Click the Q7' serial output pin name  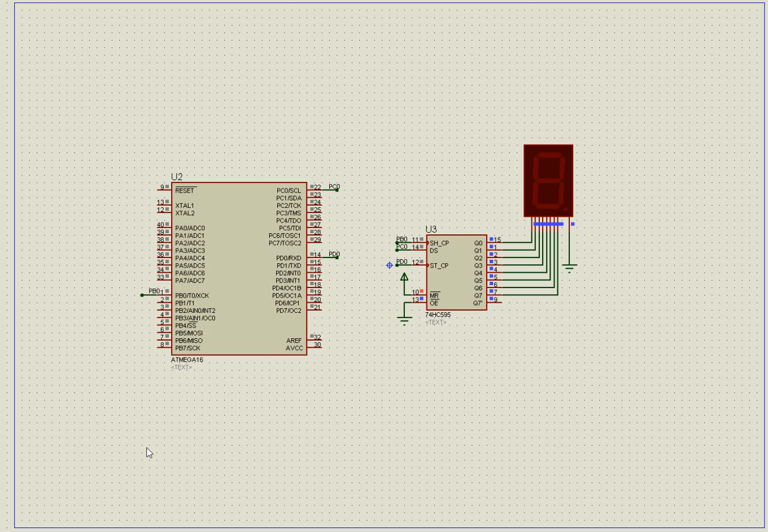point(478,303)
